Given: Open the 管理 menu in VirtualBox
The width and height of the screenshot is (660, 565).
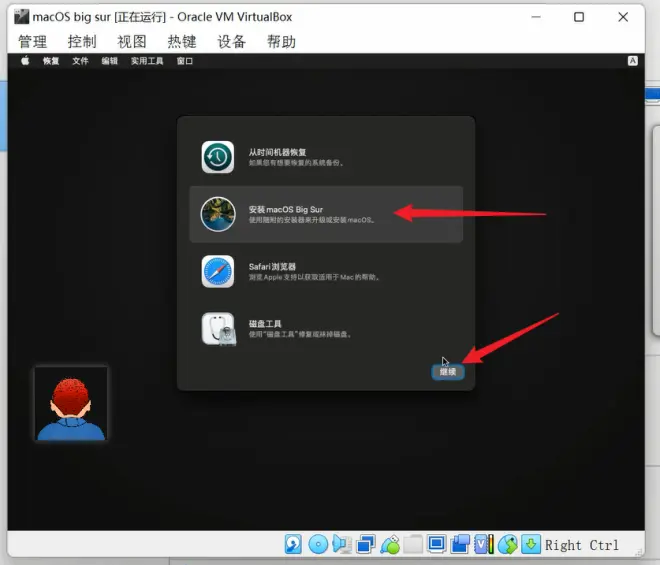Looking at the screenshot, I should point(32,42).
